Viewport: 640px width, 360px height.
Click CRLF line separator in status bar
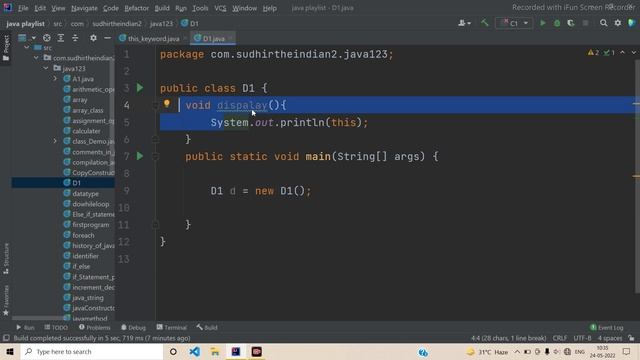[560, 338]
